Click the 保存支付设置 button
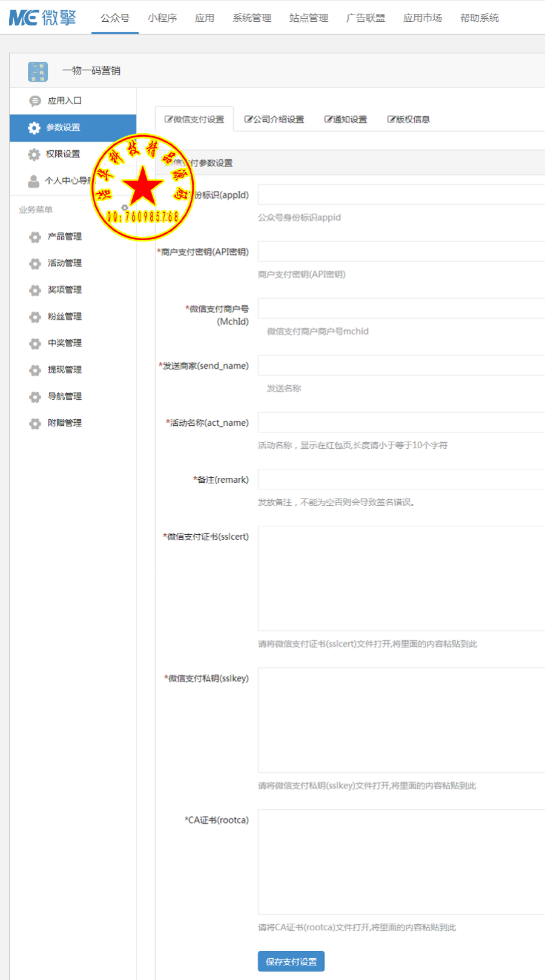This screenshot has width=545, height=980. (291, 961)
